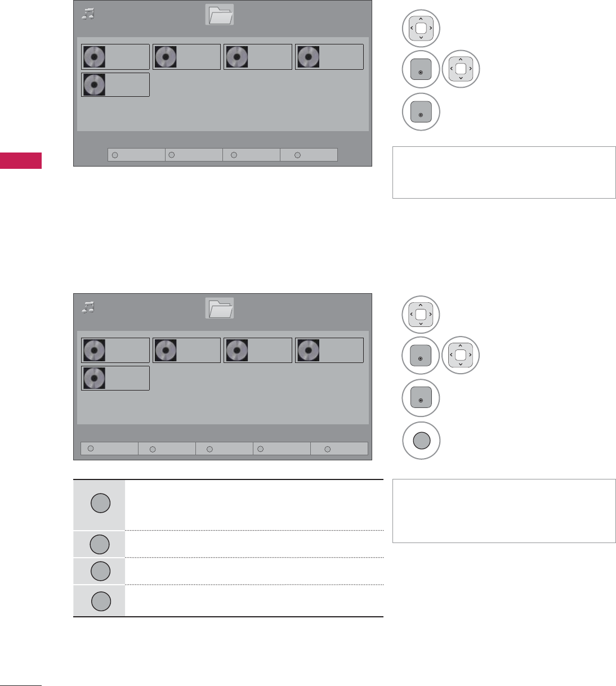Open the folder icon in the upper music screen

click(x=220, y=15)
